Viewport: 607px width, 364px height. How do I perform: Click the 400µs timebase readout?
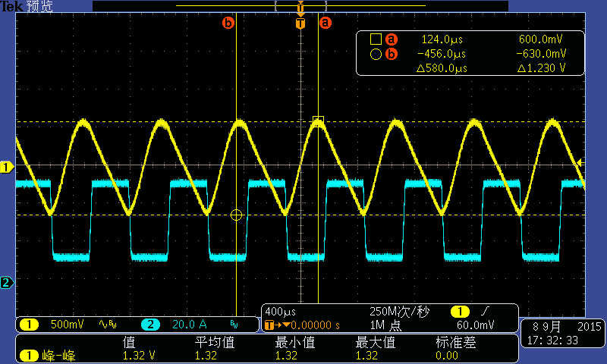click(x=281, y=312)
